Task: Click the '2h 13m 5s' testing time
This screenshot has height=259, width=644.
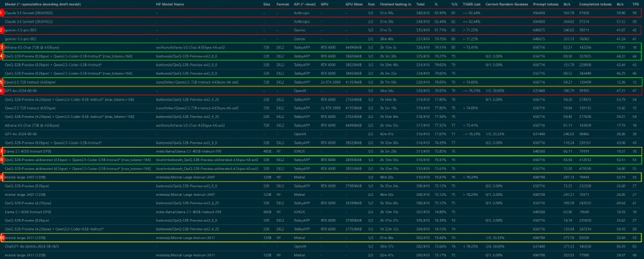Action: pos(388,47)
